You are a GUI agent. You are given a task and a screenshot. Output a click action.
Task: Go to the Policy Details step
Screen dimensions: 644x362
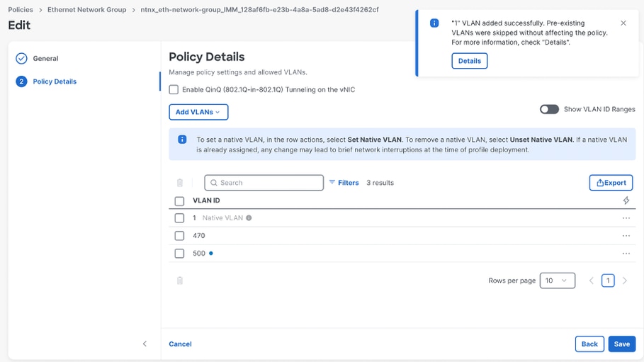click(x=55, y=81)
